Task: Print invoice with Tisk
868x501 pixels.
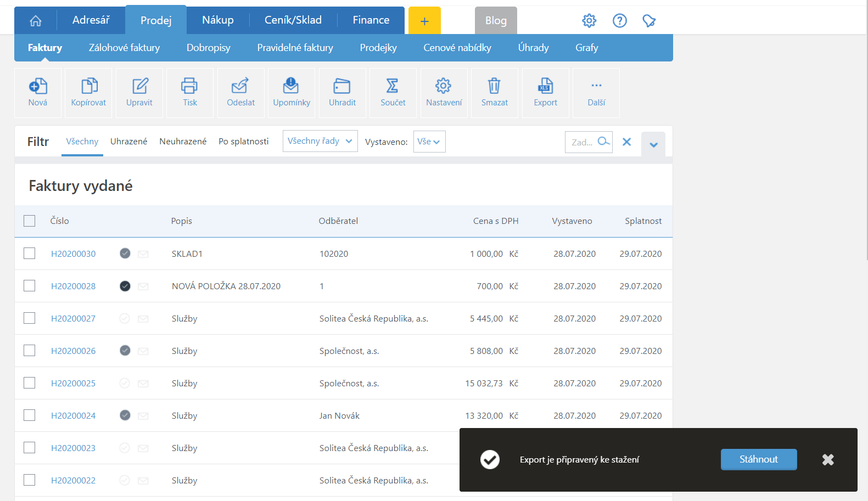Action: pyautogui.click(x=190, y=93)
